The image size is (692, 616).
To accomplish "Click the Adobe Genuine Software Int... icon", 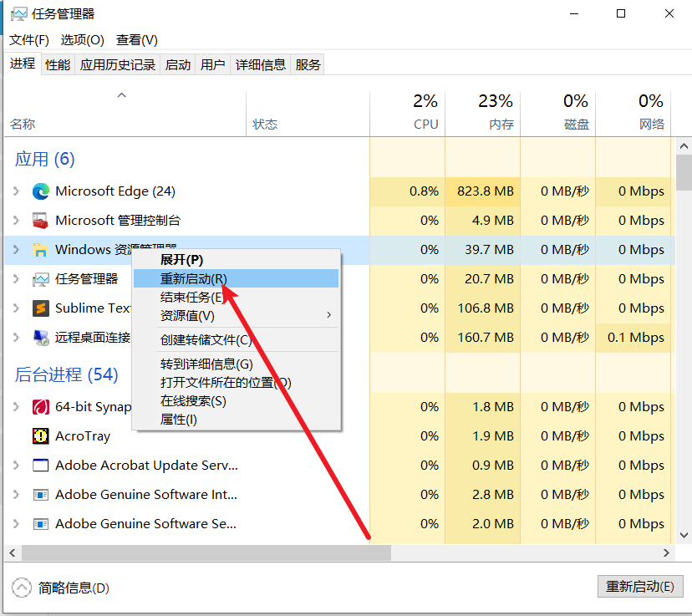I will click(x=41, y=495).
